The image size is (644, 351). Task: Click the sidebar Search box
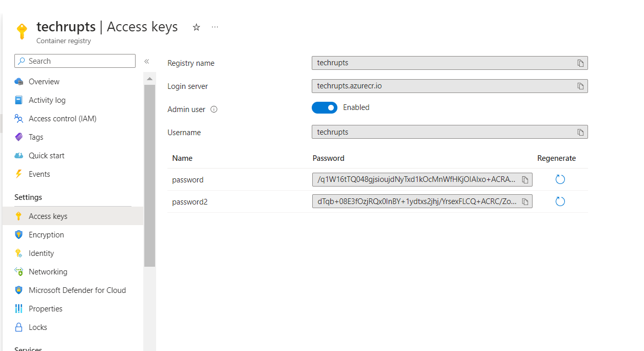coord(75,61)
